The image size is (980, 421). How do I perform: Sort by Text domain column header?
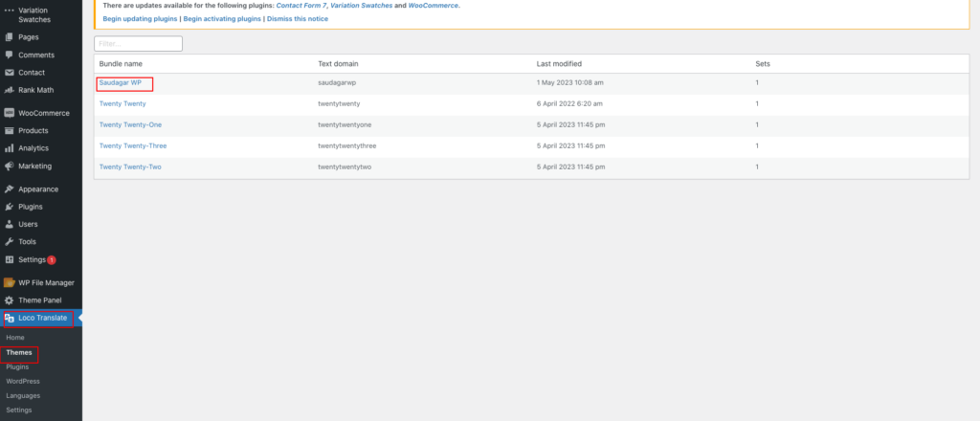[338, 64]
